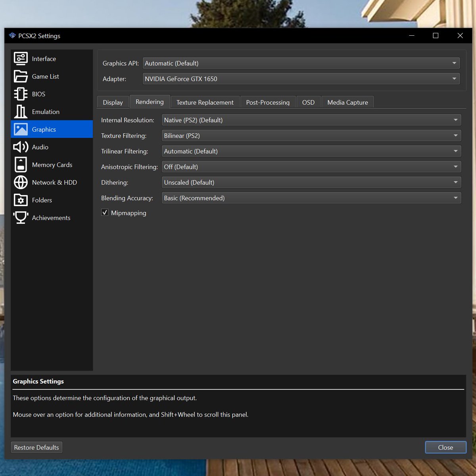Screen dimensions: 476x476
Task: Select the Folders label
Action: (42, 200)
